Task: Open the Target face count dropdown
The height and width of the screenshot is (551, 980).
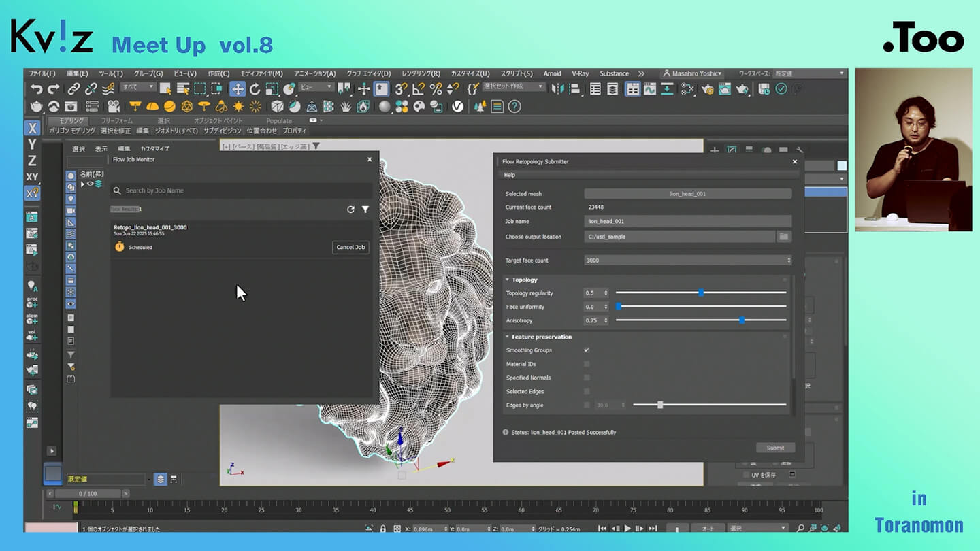Action: click(687, 261)
